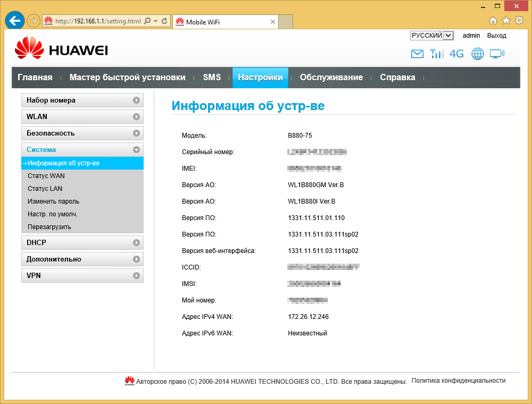Click the Информация об устр-ве page heading
The height and width of the screenshot is (404, 532).
248,106
